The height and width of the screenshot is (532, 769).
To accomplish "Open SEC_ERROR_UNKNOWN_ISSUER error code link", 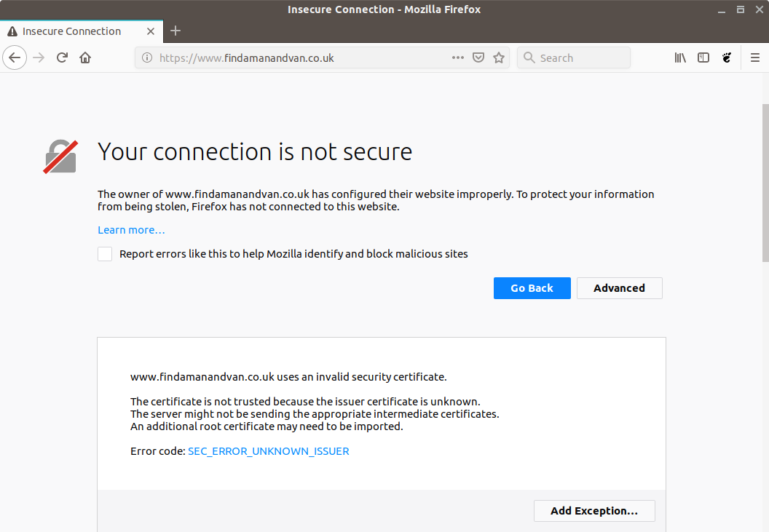I will coord(268,451).
